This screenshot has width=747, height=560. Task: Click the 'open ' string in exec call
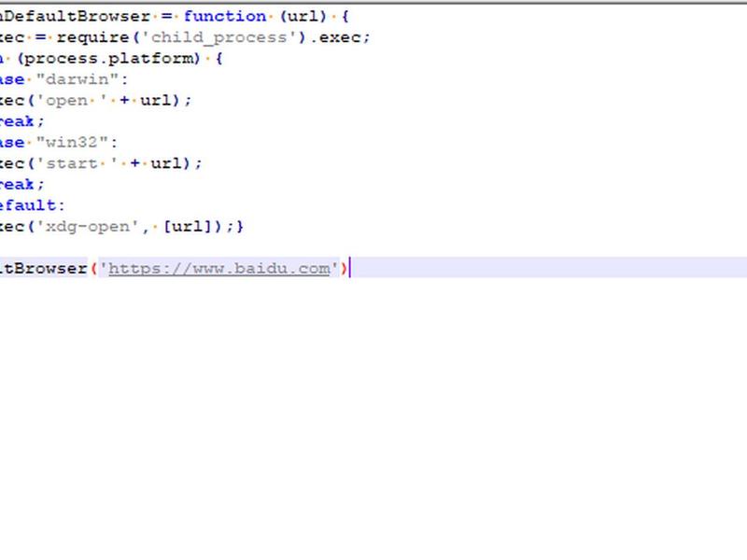72,101
